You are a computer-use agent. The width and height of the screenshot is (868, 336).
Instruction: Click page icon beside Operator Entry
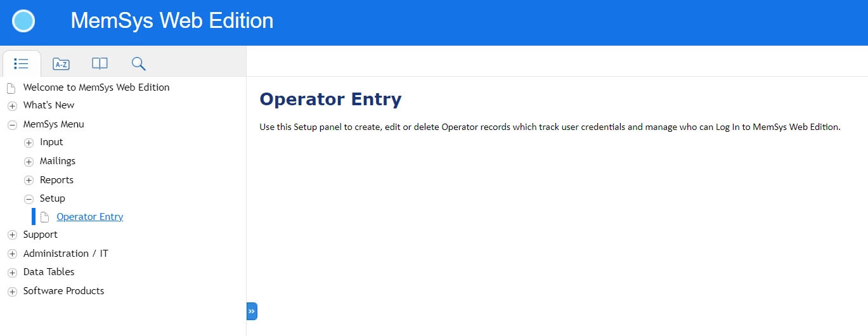pos(44,217)
